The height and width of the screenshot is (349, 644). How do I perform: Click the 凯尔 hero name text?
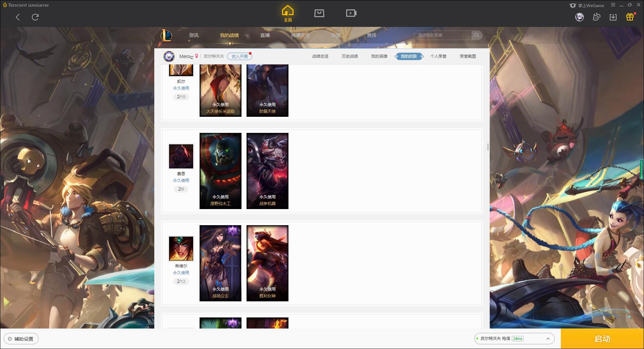coord(181,82)
